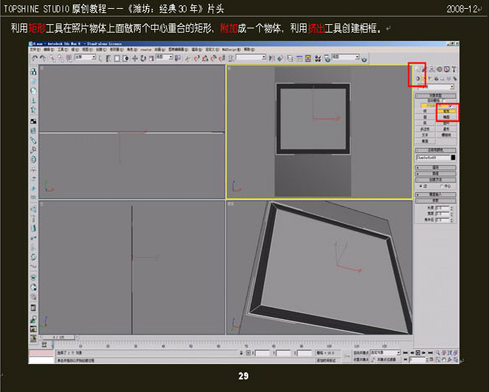Click the Zoom Extents All viewport icon

point(456,353)
